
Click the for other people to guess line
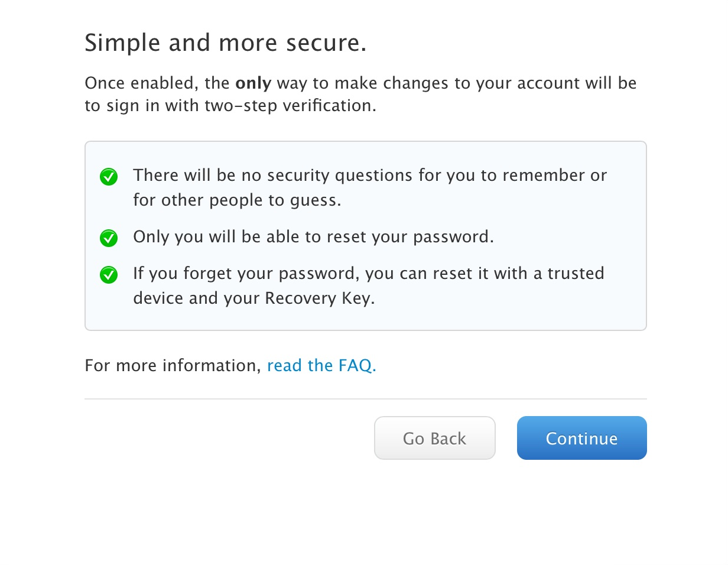[x=237, y=200]
